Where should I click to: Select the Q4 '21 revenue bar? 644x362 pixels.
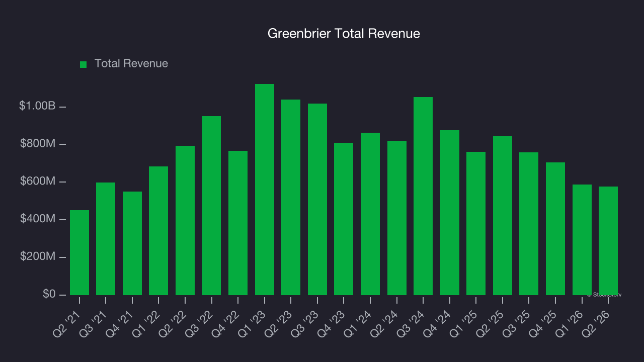(132, 243)
